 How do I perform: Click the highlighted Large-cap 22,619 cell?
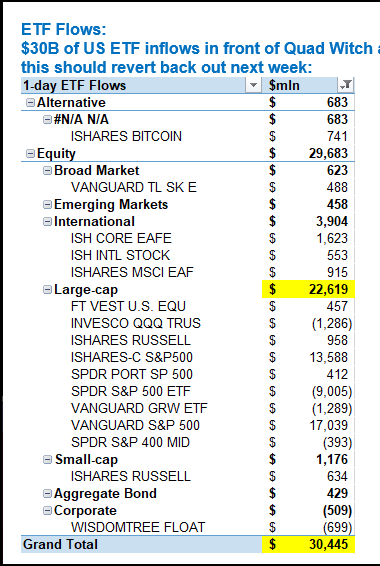pos(308,289)
